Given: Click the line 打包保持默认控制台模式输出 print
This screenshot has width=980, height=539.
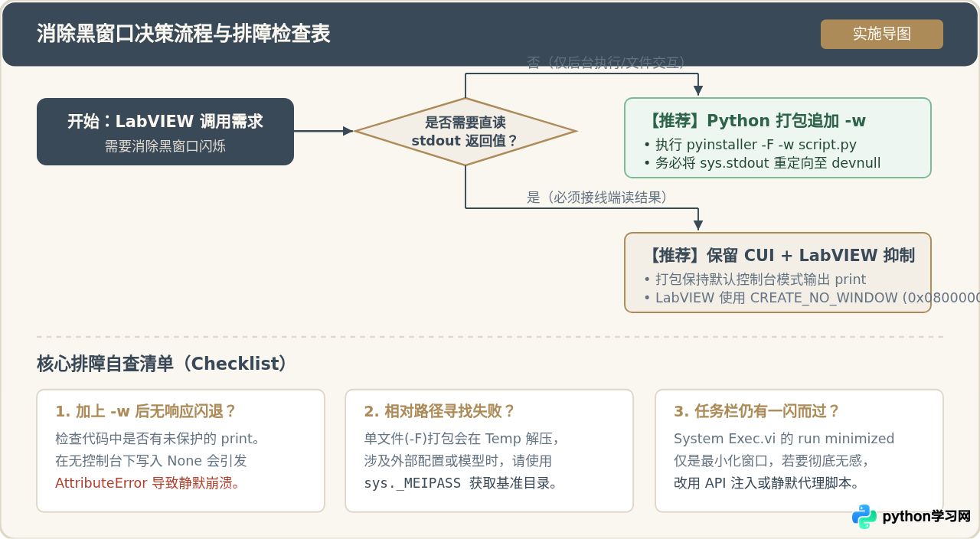Looking at the screenshot, I should (760, 279).
